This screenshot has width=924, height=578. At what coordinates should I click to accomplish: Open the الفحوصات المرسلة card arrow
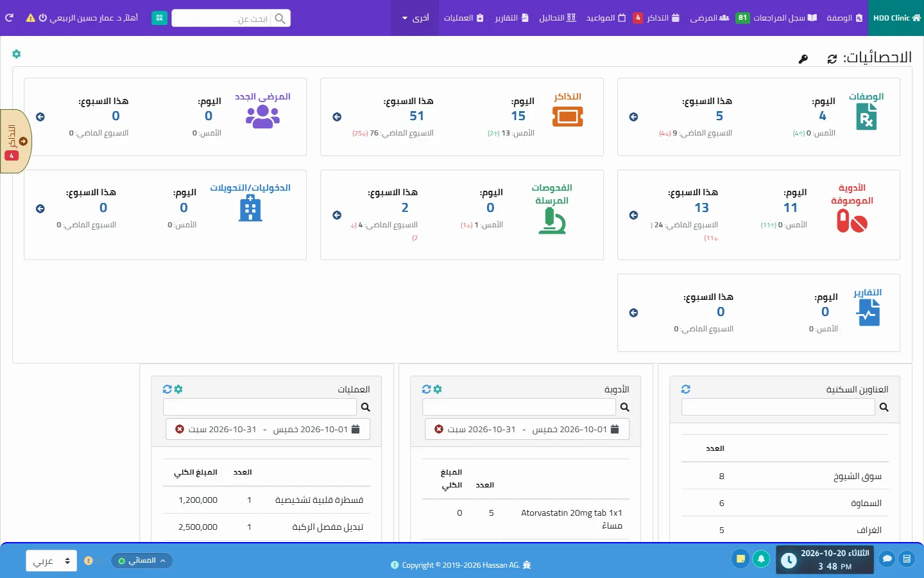(337, 215)
